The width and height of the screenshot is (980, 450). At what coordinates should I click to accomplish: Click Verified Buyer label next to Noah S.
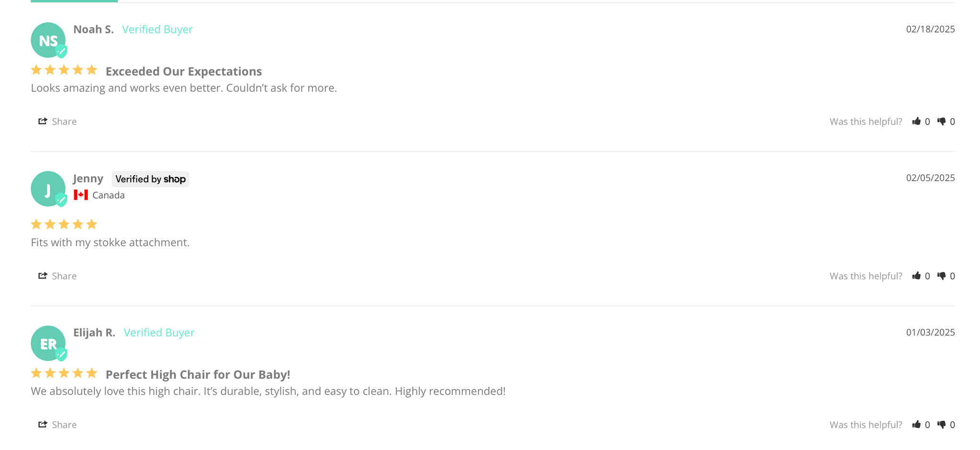[x=157, y=29]
